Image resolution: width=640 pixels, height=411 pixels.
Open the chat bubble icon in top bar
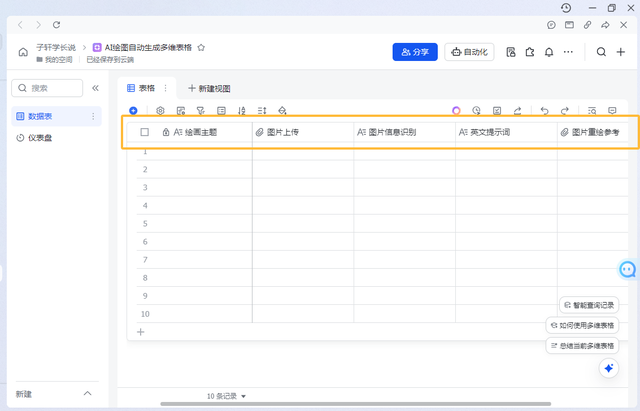(551, 25)
